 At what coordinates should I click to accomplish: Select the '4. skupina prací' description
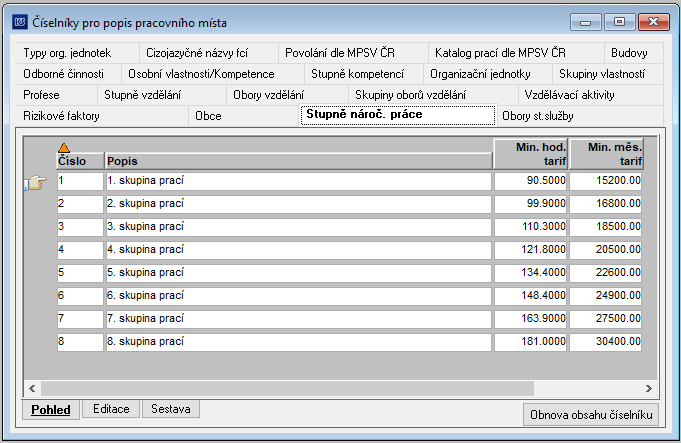tap(299, 250)
